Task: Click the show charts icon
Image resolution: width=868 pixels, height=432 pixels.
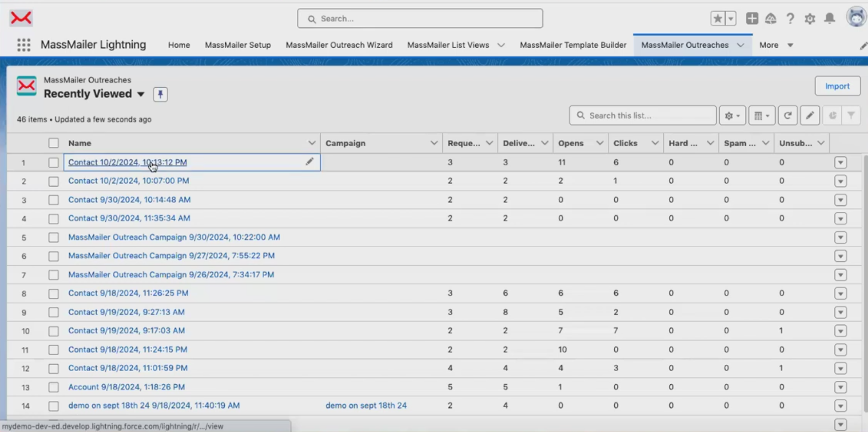Action: click(x=832, y=115)
